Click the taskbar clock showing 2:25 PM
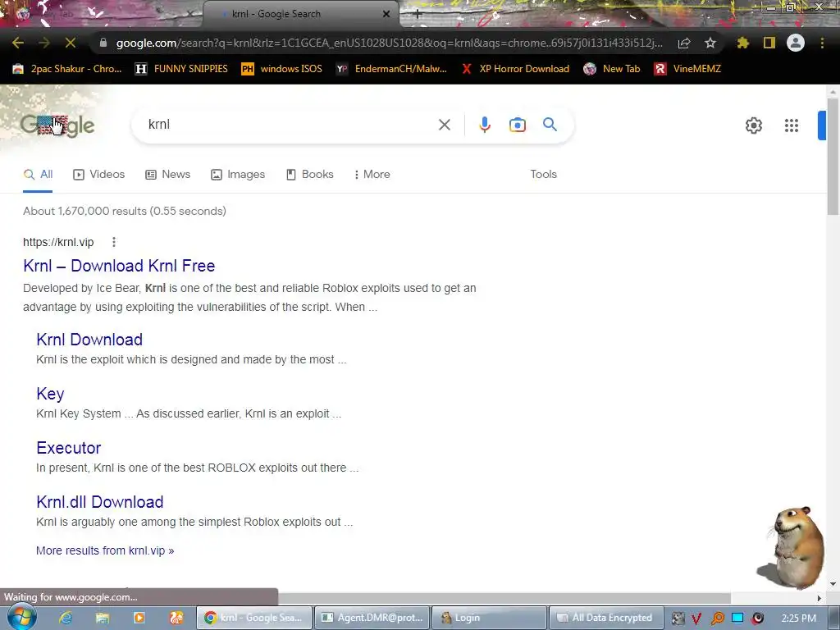The width and height of the screenshot is (840, 630). tap(799, 619)
